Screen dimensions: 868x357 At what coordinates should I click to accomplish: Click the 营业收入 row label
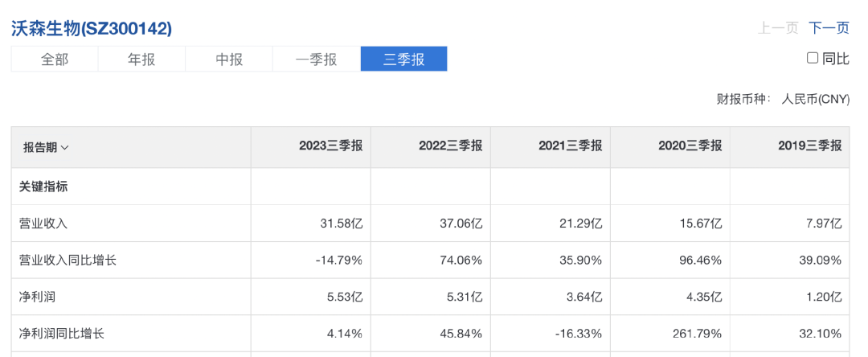point(43,224)
